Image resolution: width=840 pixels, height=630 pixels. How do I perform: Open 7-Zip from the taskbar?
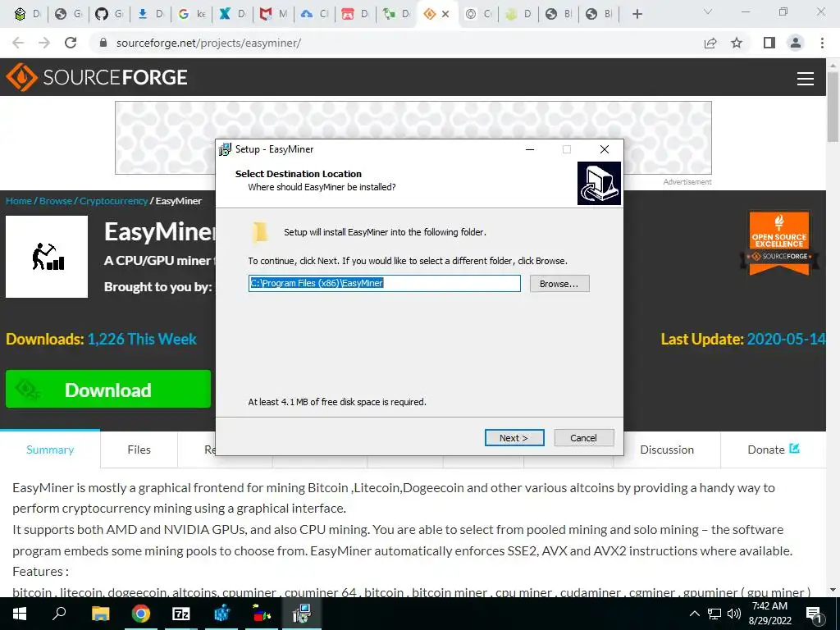point(181,614)
